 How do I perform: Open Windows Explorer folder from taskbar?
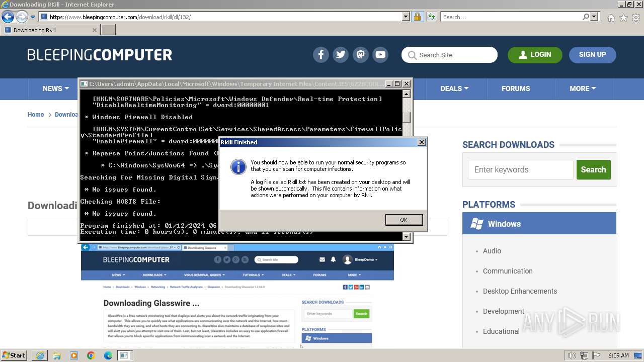(x=57, y=355)
